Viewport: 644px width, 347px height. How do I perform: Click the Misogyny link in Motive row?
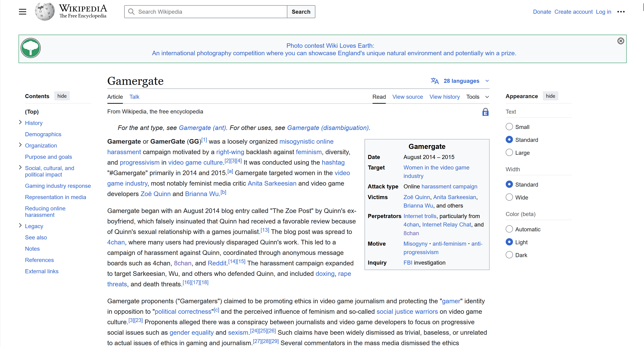(415, 244)
